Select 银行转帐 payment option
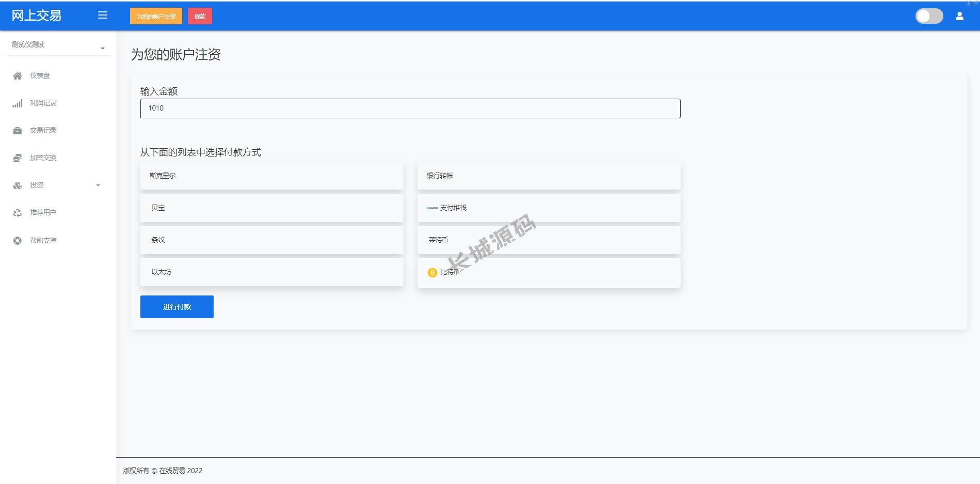The width and height of the screenshot is (980, 484). (549, 176)
